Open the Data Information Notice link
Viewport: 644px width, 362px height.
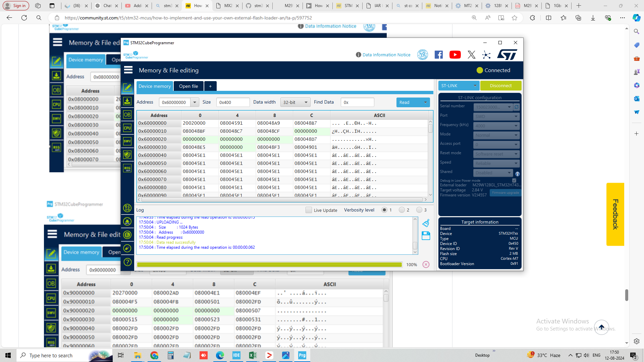pos(386,55)
